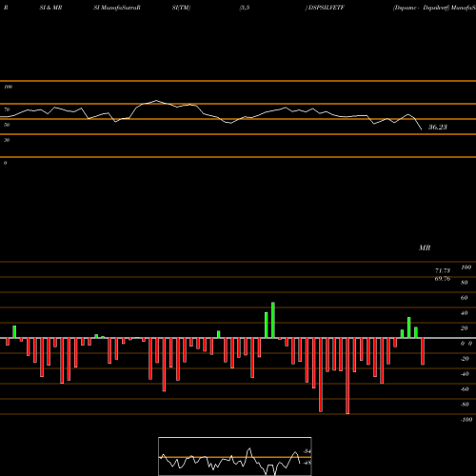476x476 pixels.
Task: Click the 'SI(TM)' header text
Action: pos(181,8)
